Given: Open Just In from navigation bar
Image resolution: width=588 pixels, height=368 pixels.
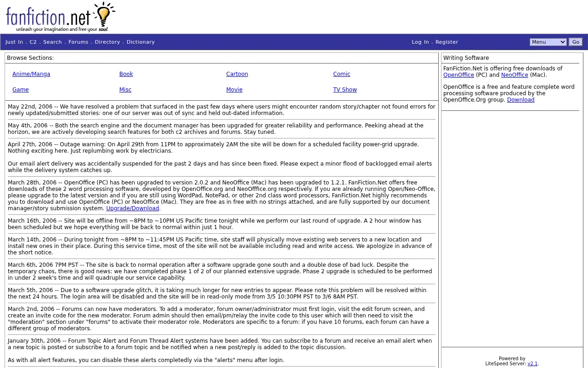Looking at the screenshot, I should click(14, 42).
